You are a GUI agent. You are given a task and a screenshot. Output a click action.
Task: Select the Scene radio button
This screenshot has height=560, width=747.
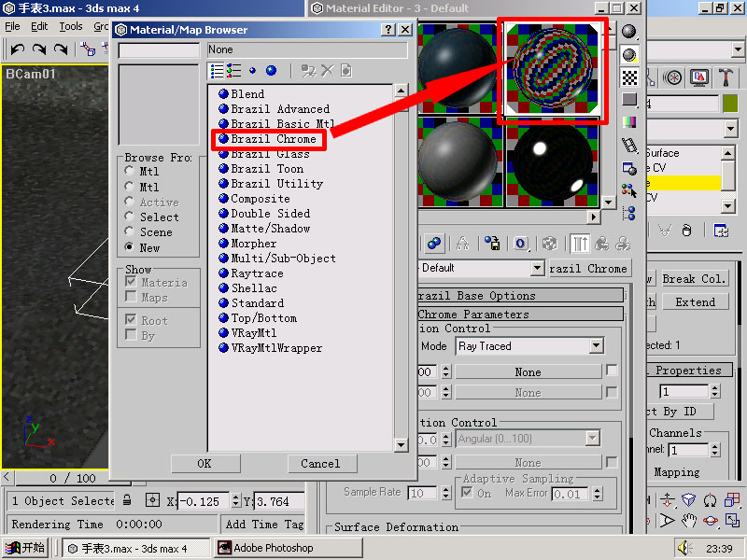pyautogui.click(x=129, y=231)
